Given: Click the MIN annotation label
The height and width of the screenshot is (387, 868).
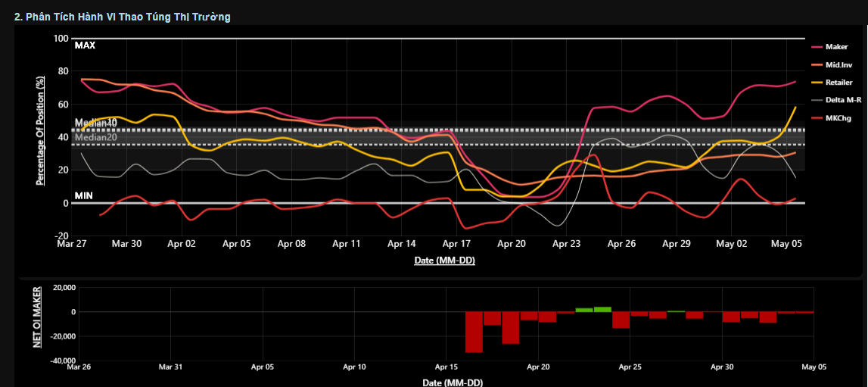Looking at the screenshot, I should pos(83,196).
